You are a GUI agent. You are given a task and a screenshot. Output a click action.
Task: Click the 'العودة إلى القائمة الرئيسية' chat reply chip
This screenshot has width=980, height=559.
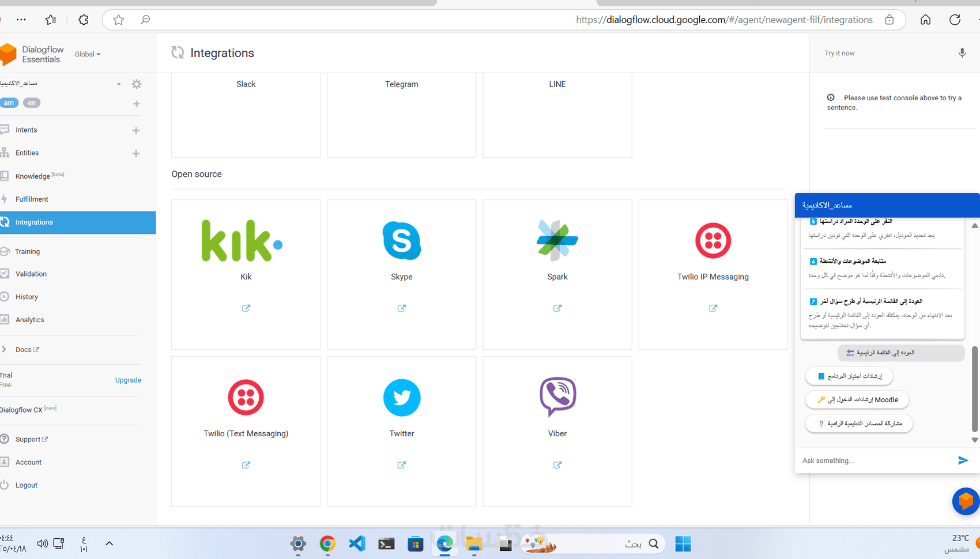pos(901,353)
